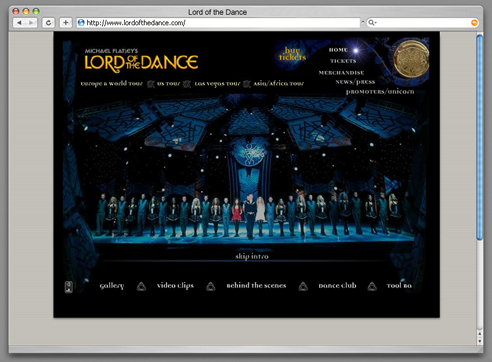The image size is (492, 362).
Task: Open the dance club section
Action: tap(337, 286)
